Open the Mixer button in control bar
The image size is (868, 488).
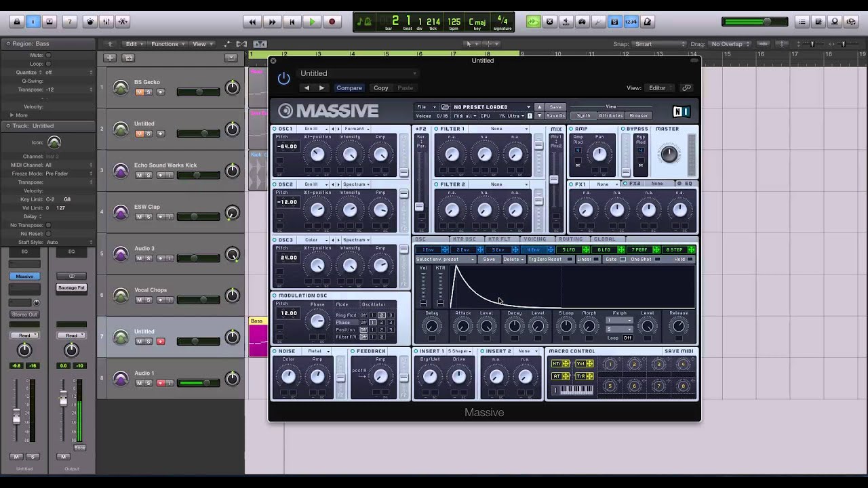point(106,22)
